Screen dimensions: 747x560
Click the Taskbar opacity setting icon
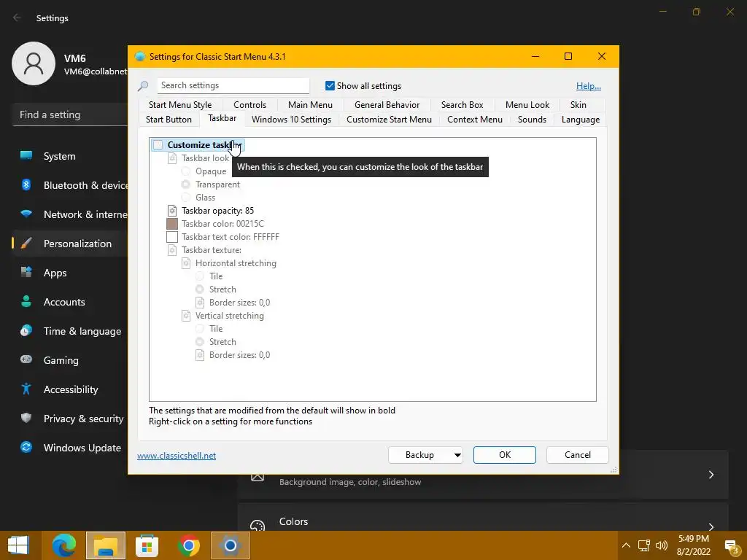point(172,211)
